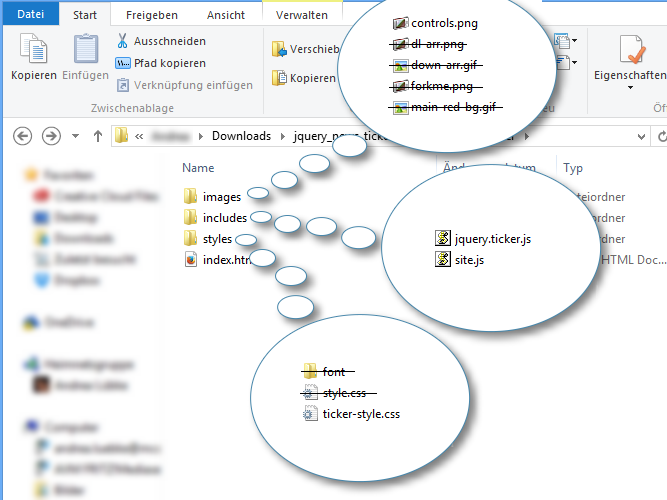Viewport: 667px width, 500px height.
Task: Select the styles folder
Action: tap(208, 239)
